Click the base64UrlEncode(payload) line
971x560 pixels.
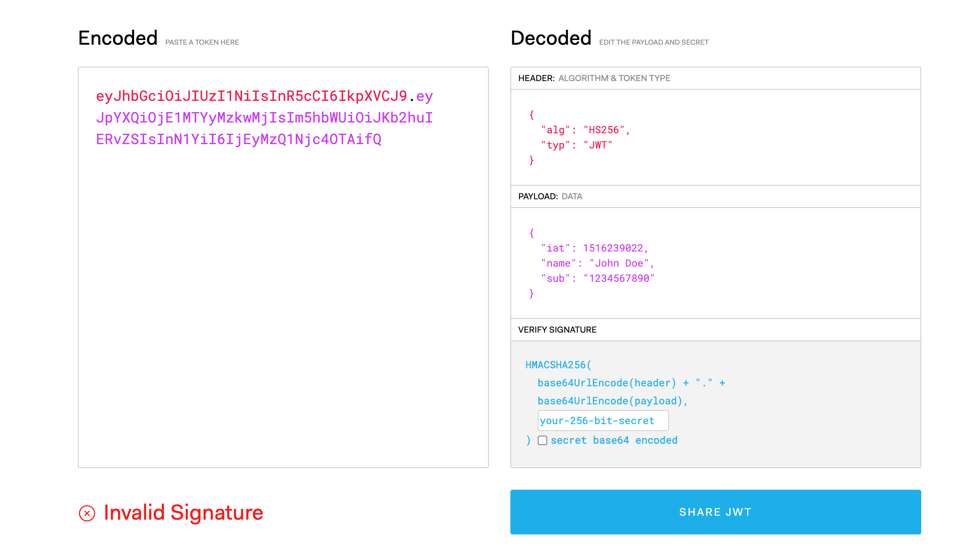(x=612, y=401)
